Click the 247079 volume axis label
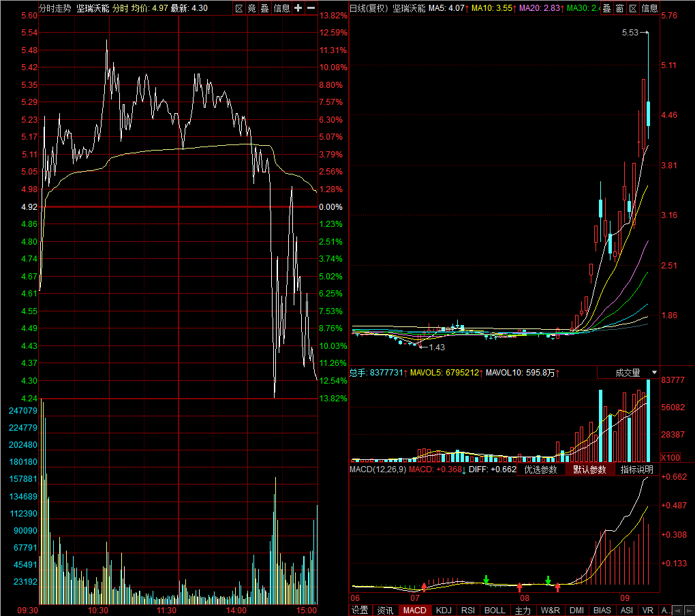This screenshot has width=695, height=616. [23, 411]
